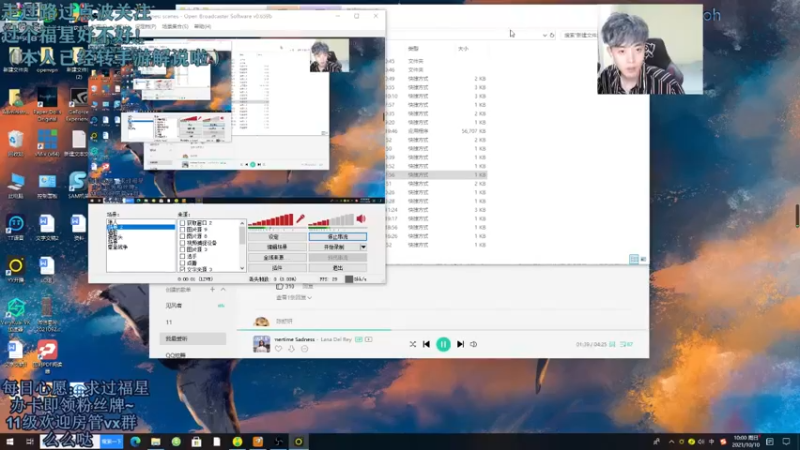Screen dimensions: 800x450
Task: Open Microsoft Edge from the taskbar
Action: 135,441
